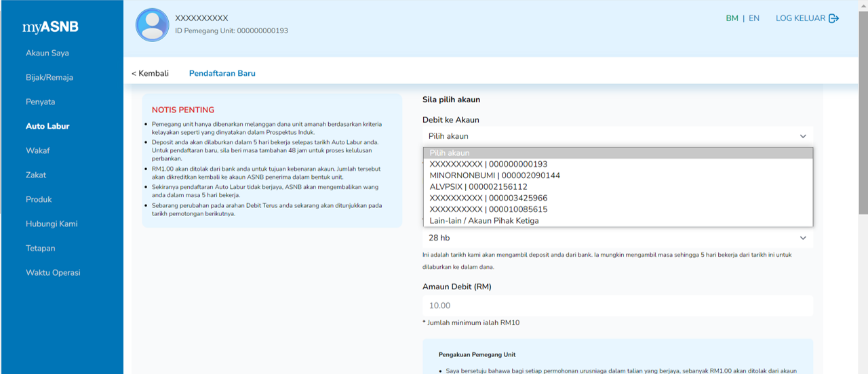Go back with Kembali link

(x=150, y=73)
